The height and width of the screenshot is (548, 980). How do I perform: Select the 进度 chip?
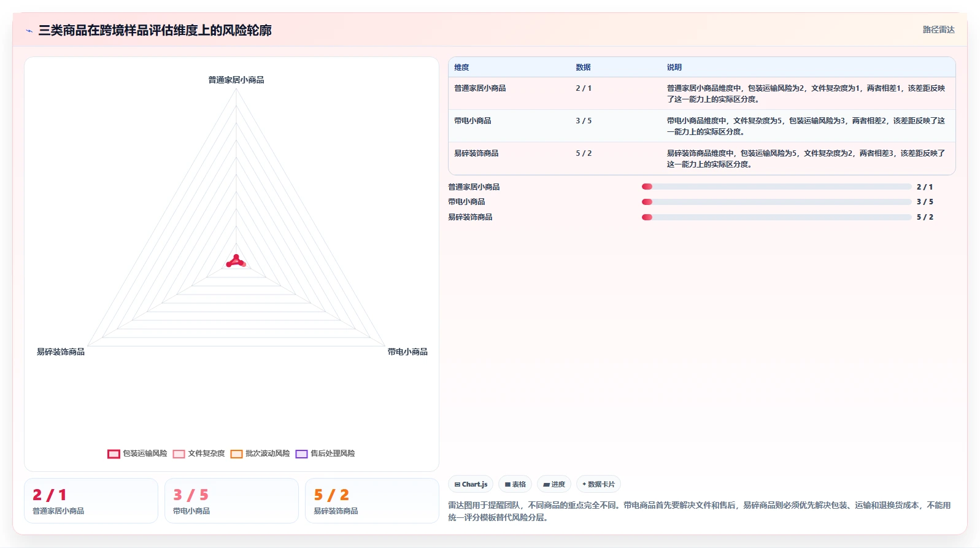(x=554, y=484)
